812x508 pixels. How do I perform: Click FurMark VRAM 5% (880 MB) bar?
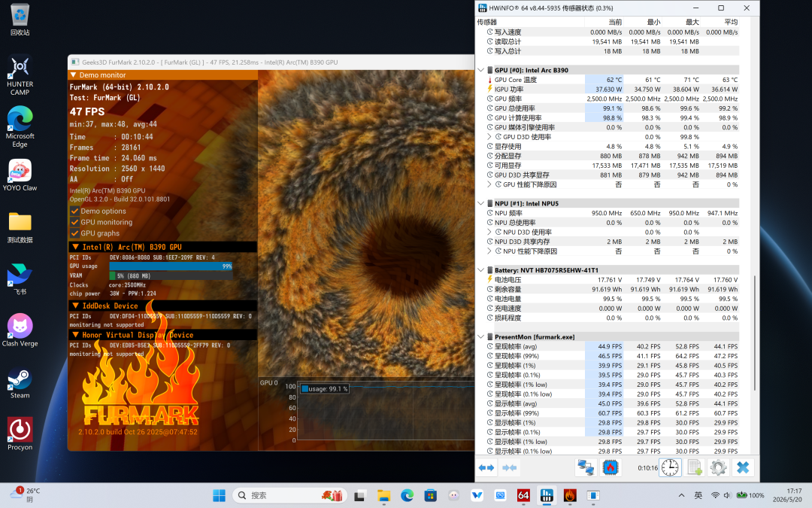click(x=171, y=275)
